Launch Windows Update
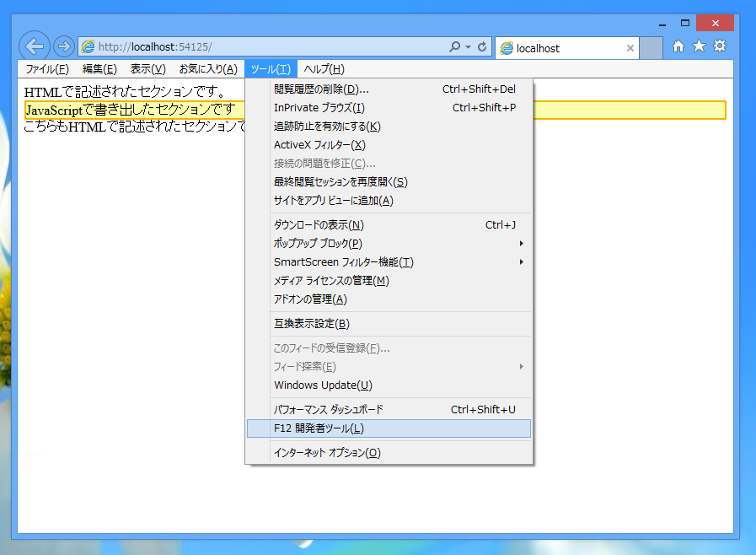 pyautogui.click(x=322, y=385)
